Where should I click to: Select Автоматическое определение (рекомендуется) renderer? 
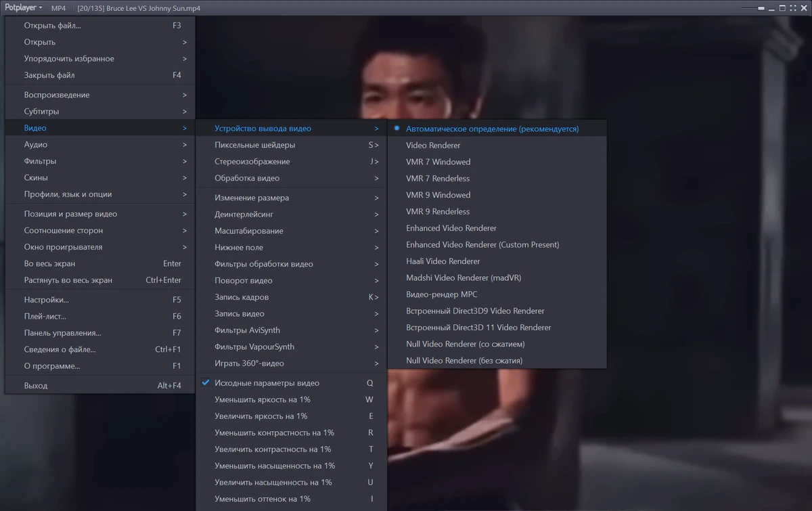tap(497, 129)
